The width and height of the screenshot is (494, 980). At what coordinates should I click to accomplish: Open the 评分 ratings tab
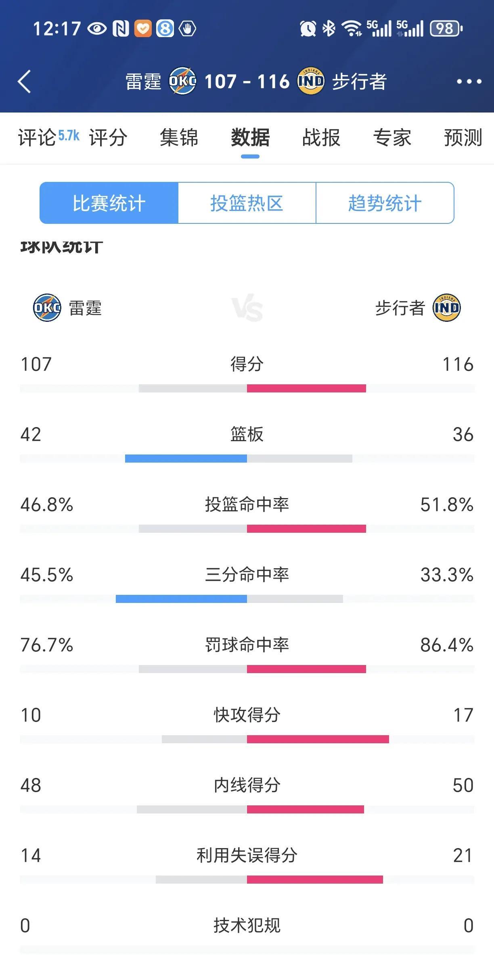[108, 138]
